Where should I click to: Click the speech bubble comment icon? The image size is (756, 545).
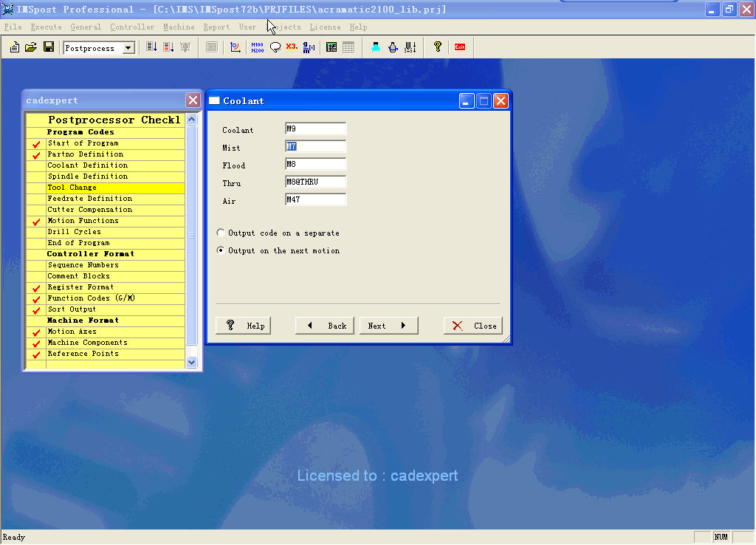click(275, 47)
